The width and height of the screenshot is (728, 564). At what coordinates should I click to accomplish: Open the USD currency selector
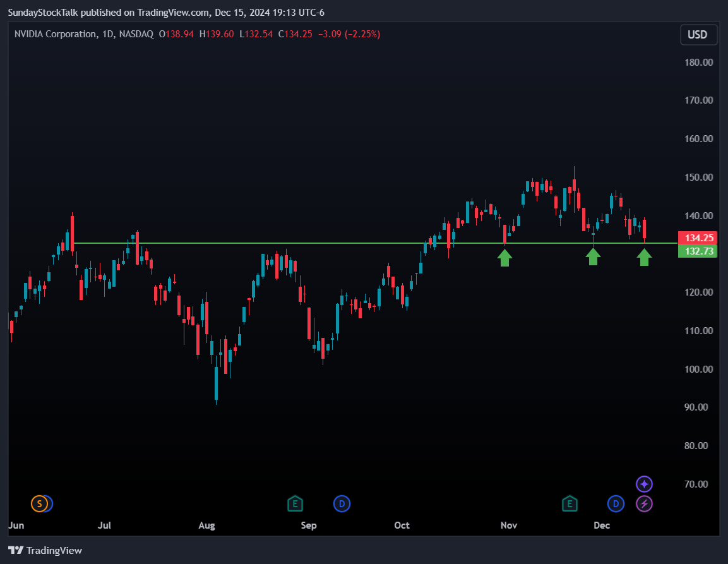[698, 35]
